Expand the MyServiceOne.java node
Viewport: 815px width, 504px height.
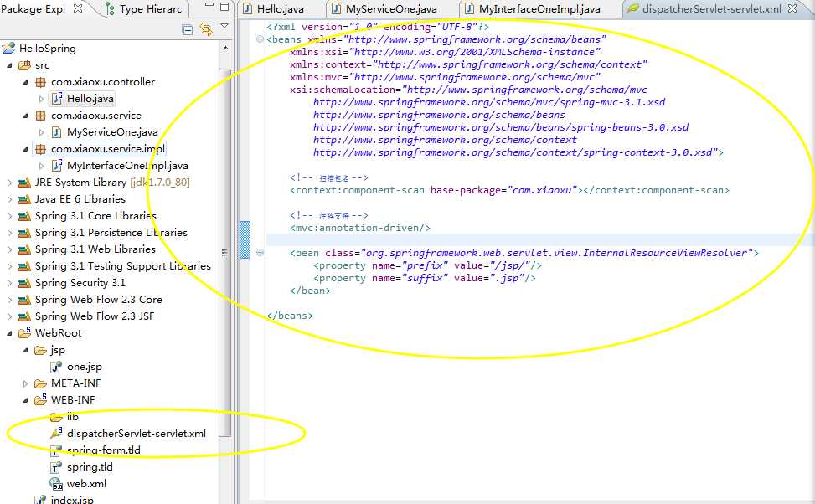42,132
